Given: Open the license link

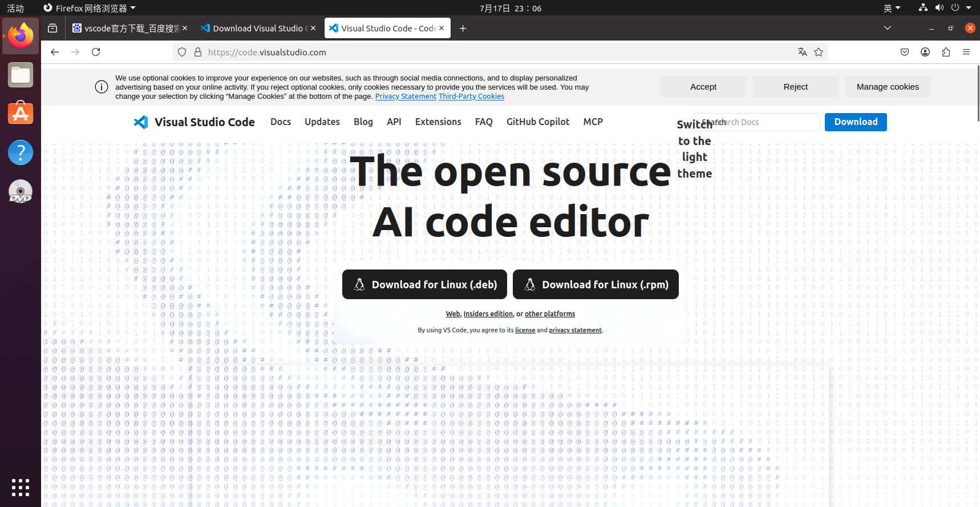Looking at the screenshot, I should tap(525, 331).
